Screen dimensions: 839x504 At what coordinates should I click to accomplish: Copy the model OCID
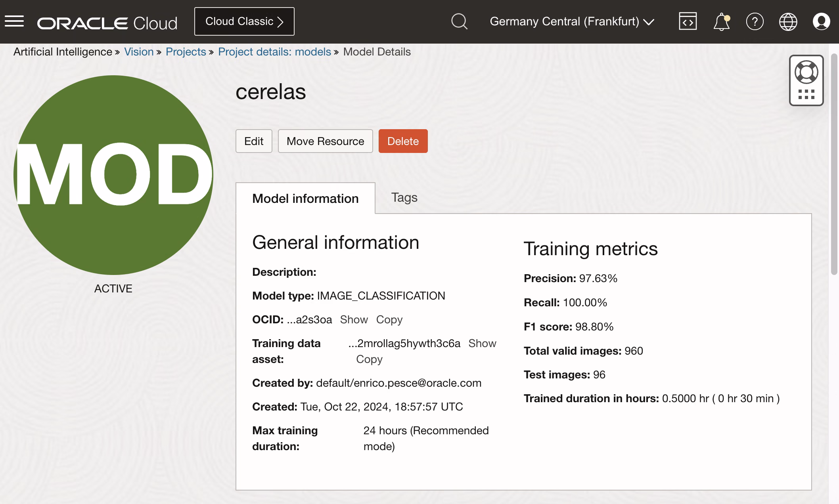tap(389, 319)
